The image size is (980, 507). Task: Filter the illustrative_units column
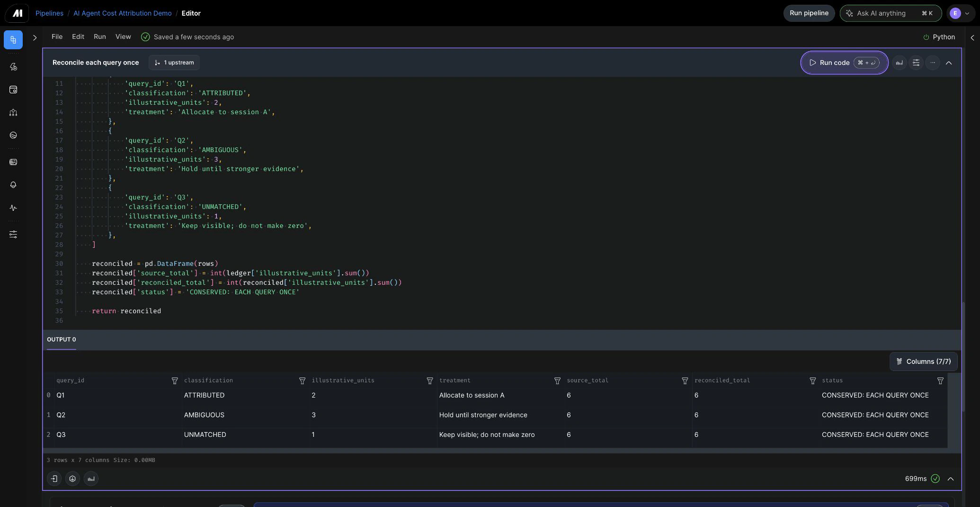[430, 381]
